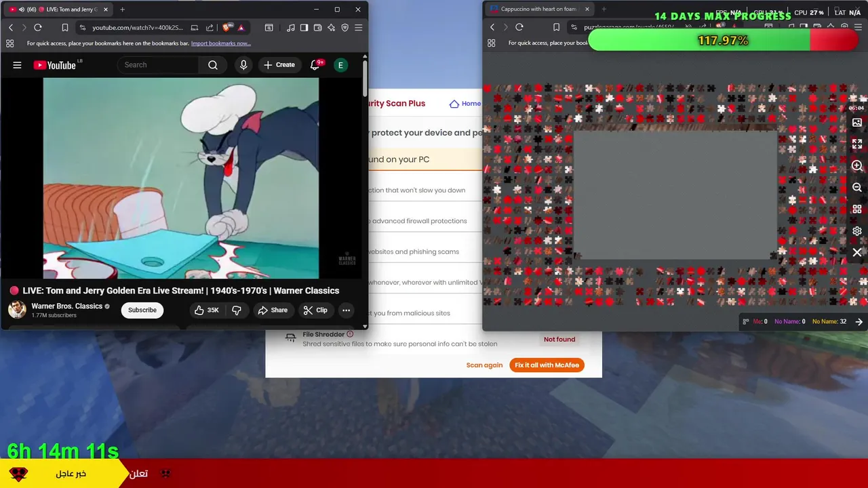Click Scan again in McAfee window
This screenshot has height=488, width=868.
tap(484, 365)
